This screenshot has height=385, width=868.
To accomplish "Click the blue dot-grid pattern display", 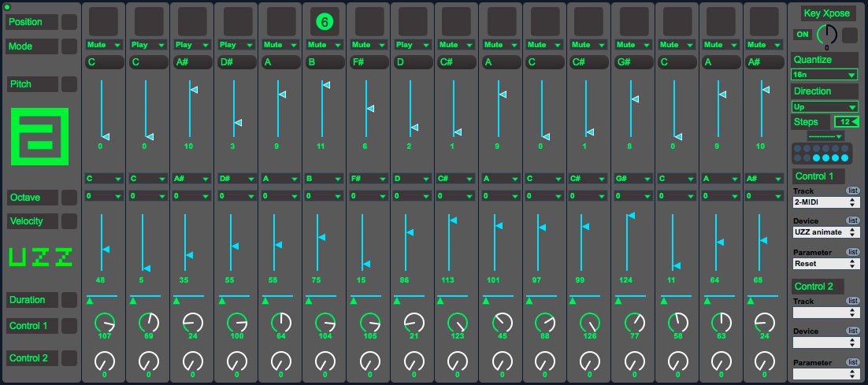I will point(820,153).
